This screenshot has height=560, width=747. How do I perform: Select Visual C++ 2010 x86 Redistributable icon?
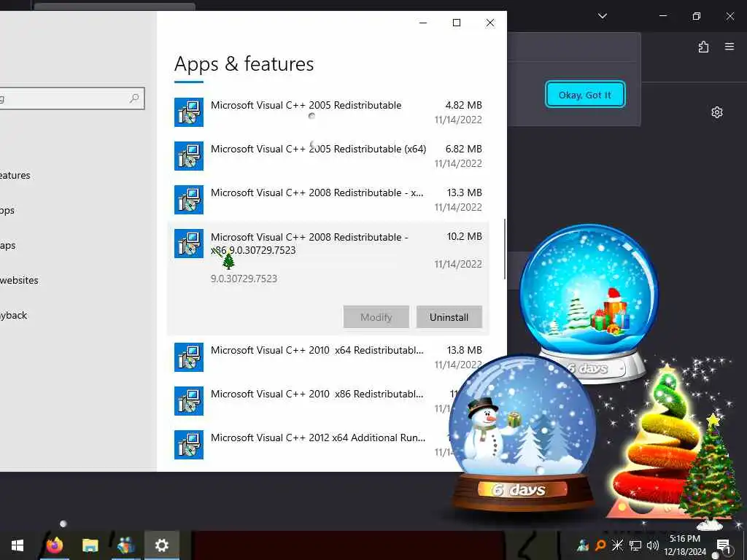[189, 401]
